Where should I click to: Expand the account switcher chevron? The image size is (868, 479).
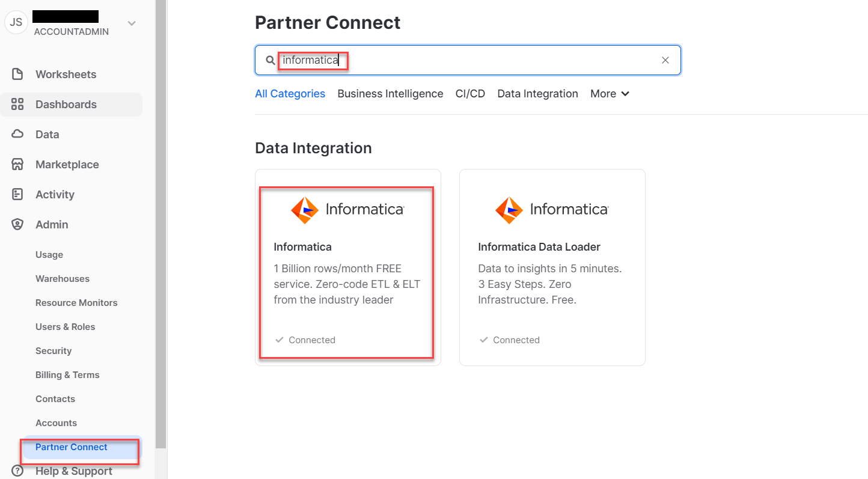(131, 22)
